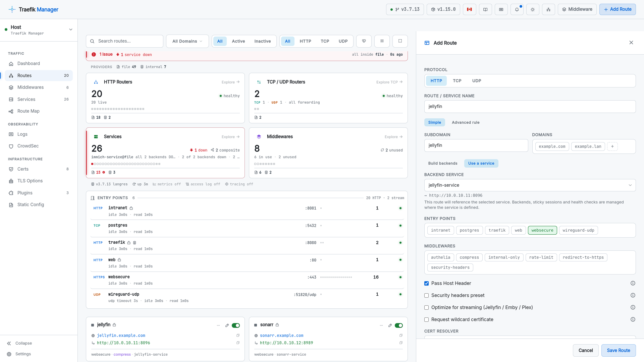Open the topology network icon in header
Viewport: 644px width, 362px height.
(548, 9)
